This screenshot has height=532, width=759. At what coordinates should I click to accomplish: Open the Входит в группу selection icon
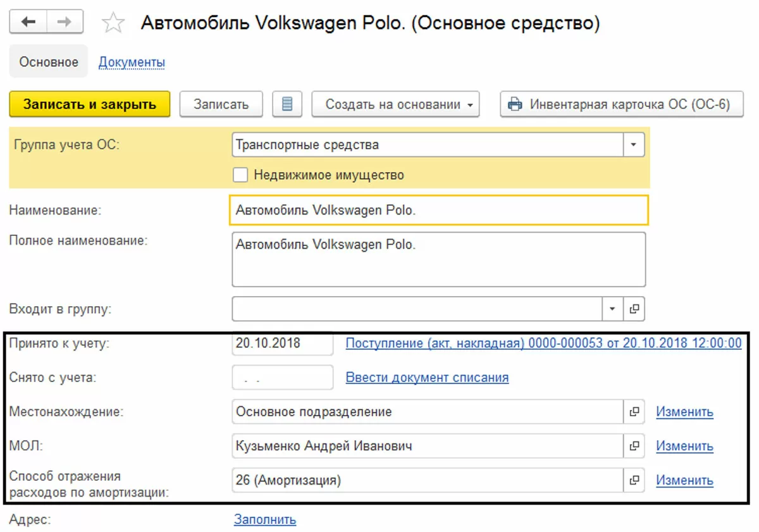click(634, 309)
